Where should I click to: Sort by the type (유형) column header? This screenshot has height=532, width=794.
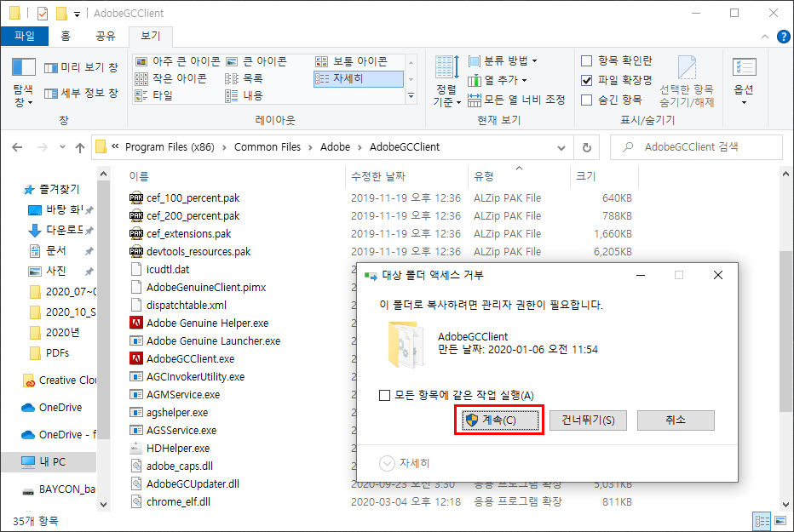(x=484, y=176)
